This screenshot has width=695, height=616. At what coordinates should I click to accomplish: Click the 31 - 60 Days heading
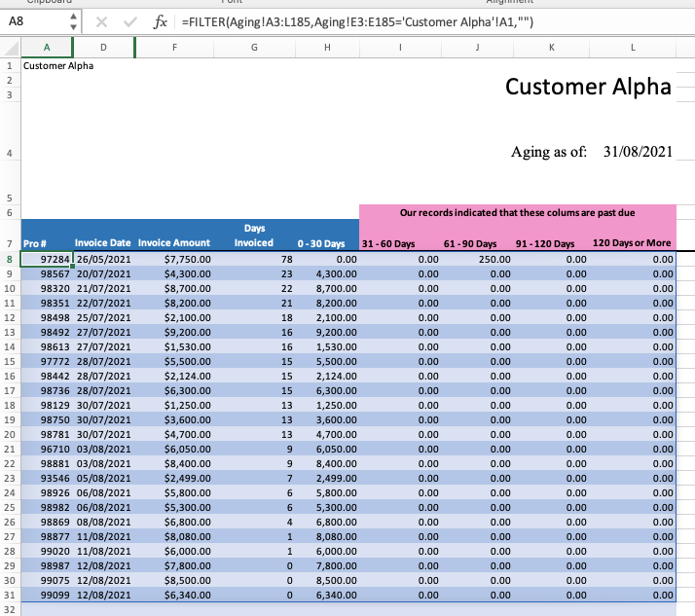[388, 243]
